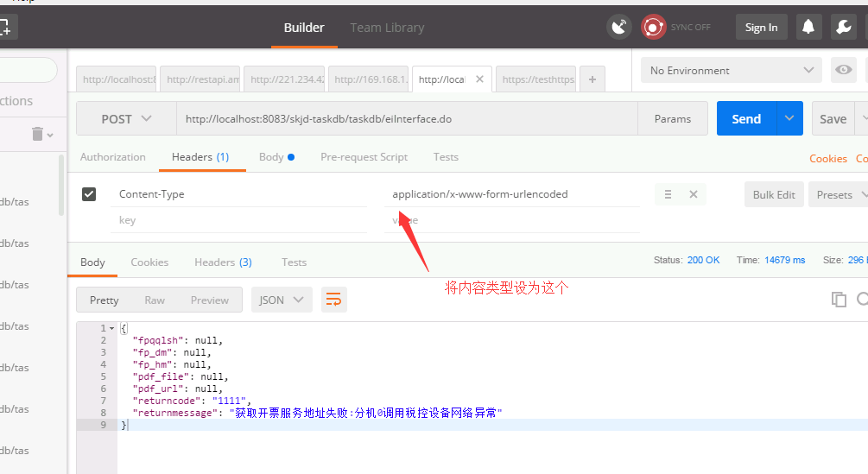
Task: Click the Save button
Action: point(833,118)
